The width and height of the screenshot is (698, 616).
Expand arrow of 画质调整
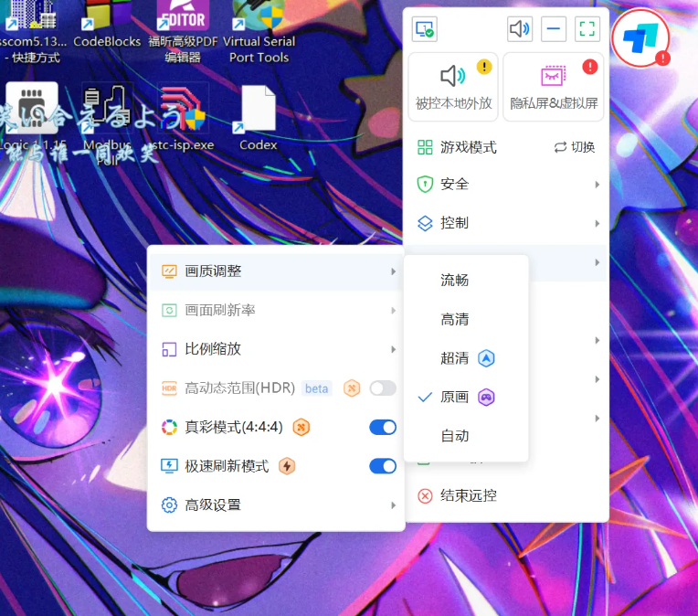pos(393,271)
